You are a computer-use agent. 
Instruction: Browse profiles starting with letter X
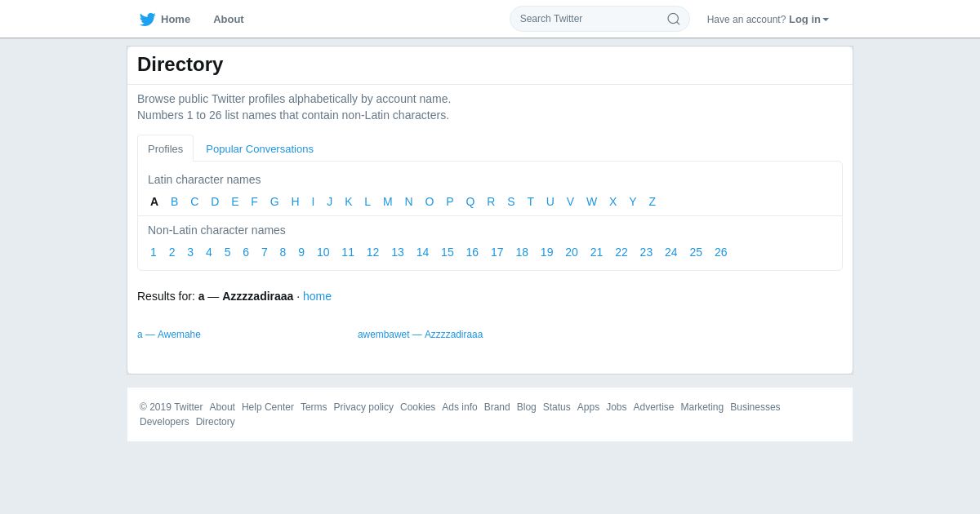[x=613, y=202]
